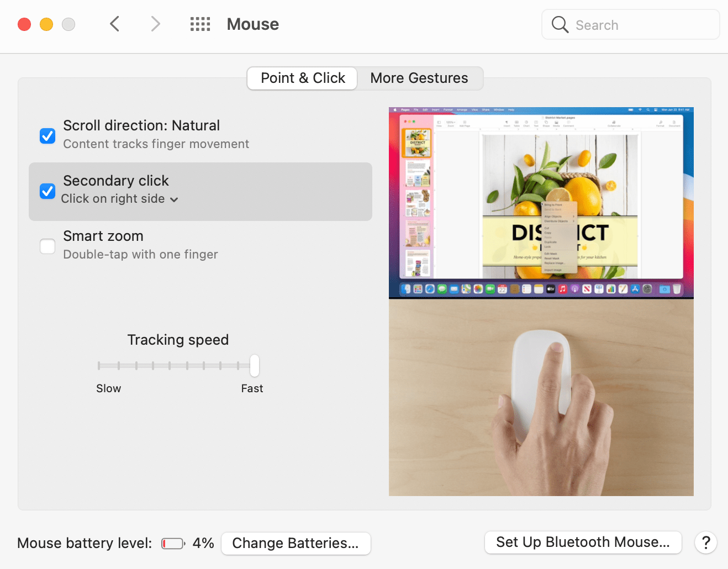
Task: Click the Change Batteries button
Action: pos(296,543)
